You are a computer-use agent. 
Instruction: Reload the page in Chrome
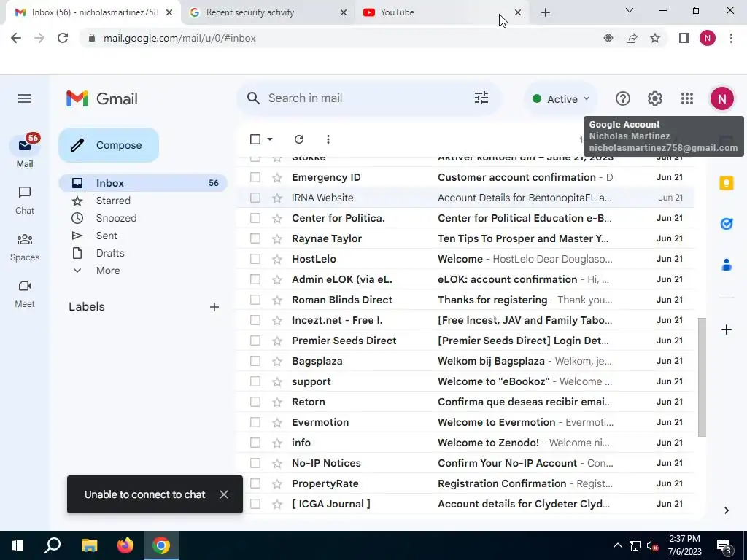(63, 38)
